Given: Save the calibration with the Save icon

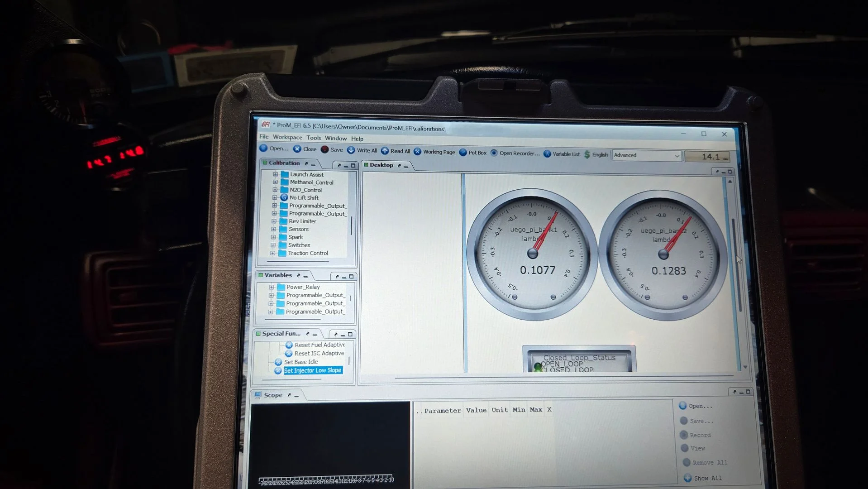Looking at the screenshot, I should 324,149.
